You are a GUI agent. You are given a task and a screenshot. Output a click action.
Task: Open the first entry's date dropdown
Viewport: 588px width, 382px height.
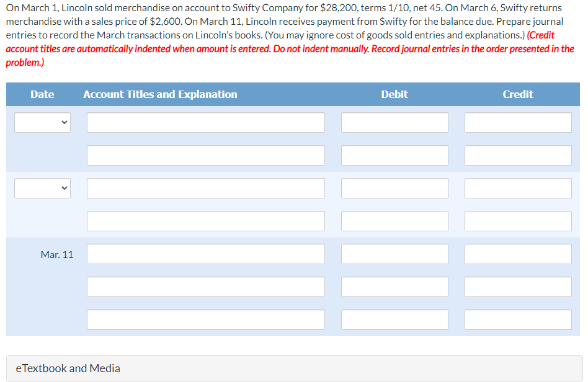(x=42, y=123)
